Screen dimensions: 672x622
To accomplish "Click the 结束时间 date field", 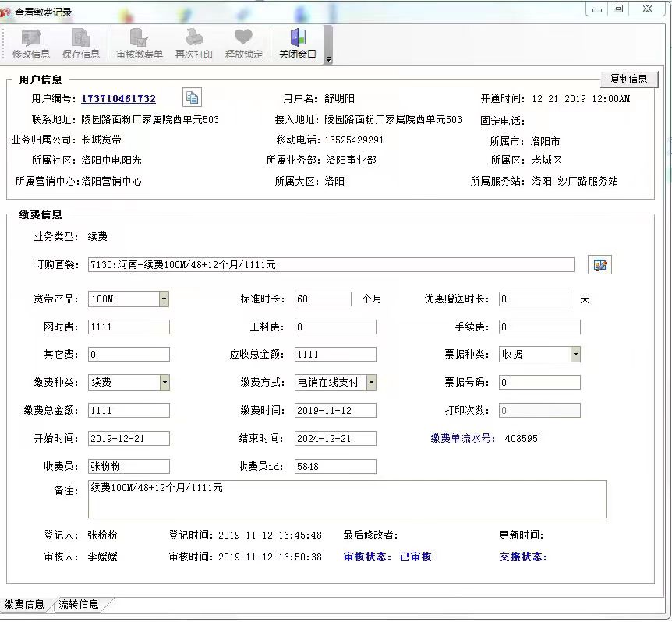I will click(335, 438).
